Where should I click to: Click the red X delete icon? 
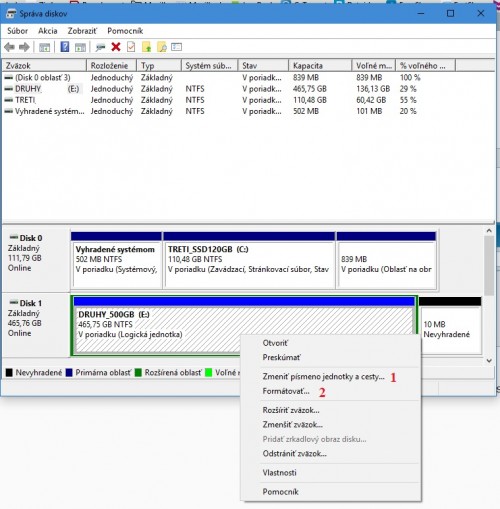[116, 47]
